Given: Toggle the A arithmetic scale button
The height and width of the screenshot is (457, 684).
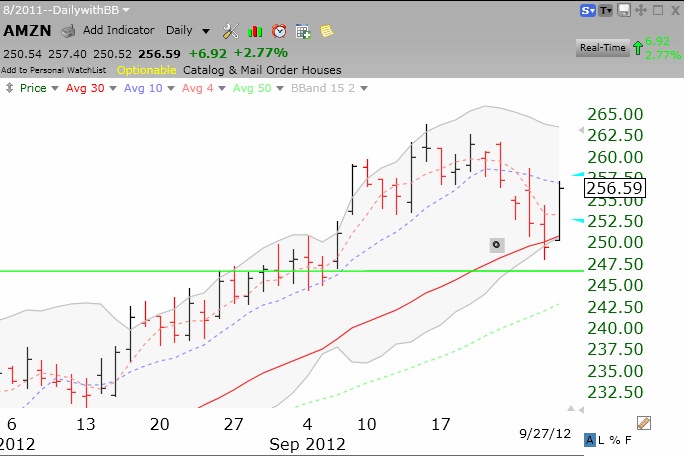Looking at the screenshot, I should pyautogui.click(x=589, y=440).
